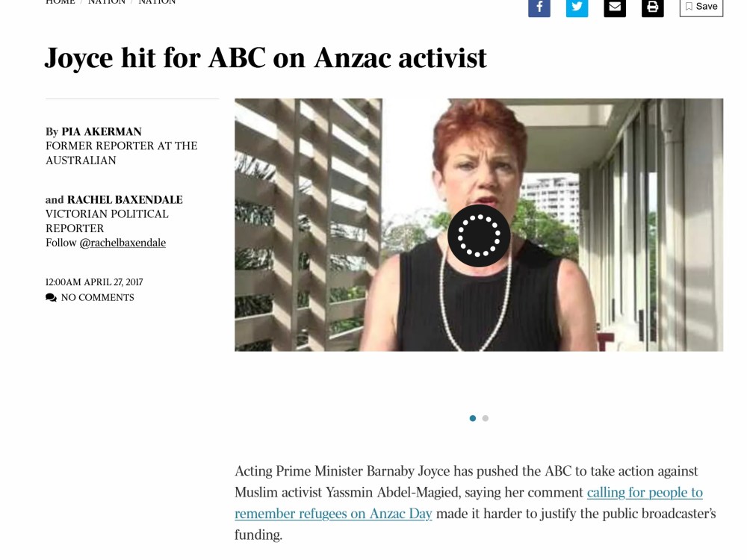Image resolution: width=747 pixels, height=560 pixels.
Task: Share article on Twitter
Action: [x=577, y=7]
